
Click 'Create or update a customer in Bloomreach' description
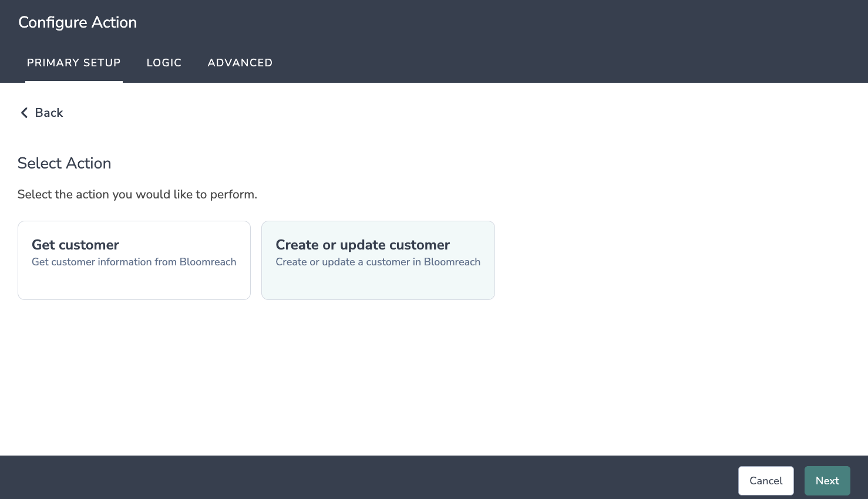[x=378, y=262]
